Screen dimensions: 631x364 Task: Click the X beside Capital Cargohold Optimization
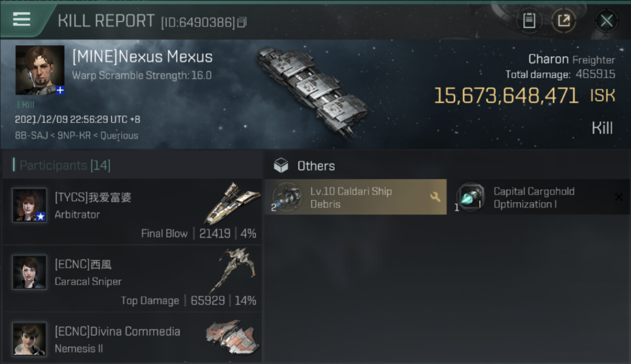(x=618, y=197)
